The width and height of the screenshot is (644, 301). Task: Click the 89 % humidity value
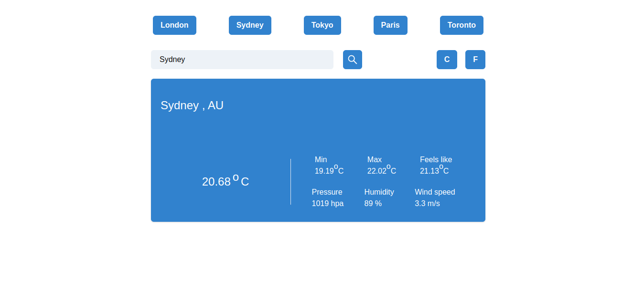pyautogui.click(x=373, y=204)
